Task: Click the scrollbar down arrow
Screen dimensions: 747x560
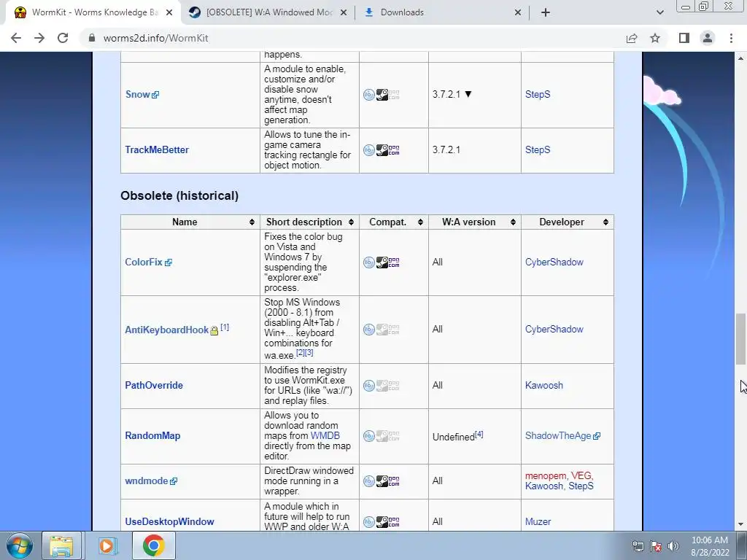Action: (x=741, y=525)
